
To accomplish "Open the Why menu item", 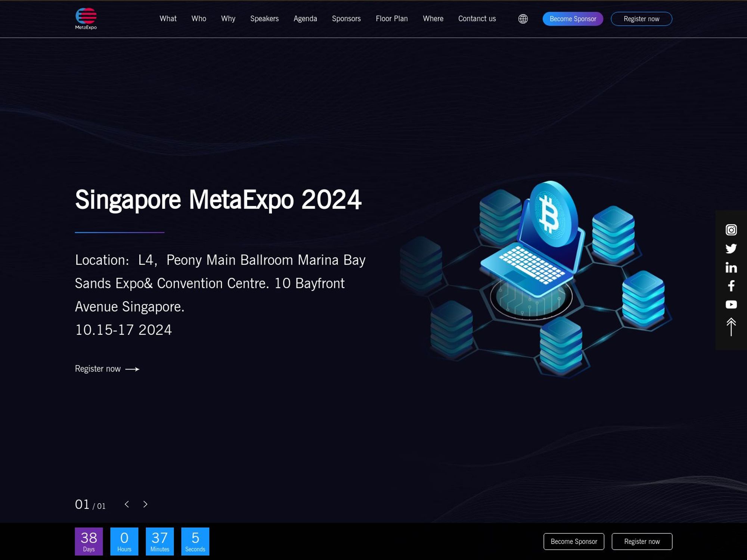I will pyautogui.click(x=228, y=19).
